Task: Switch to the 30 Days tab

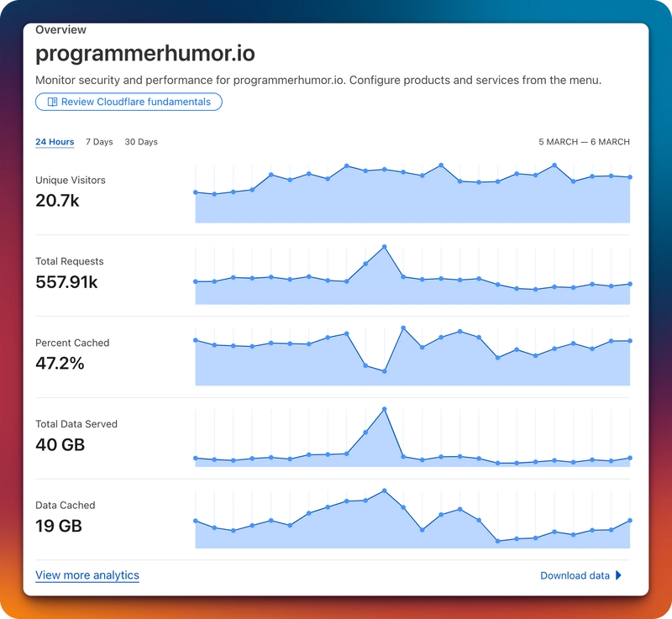Action: click(x=141, y=142)
